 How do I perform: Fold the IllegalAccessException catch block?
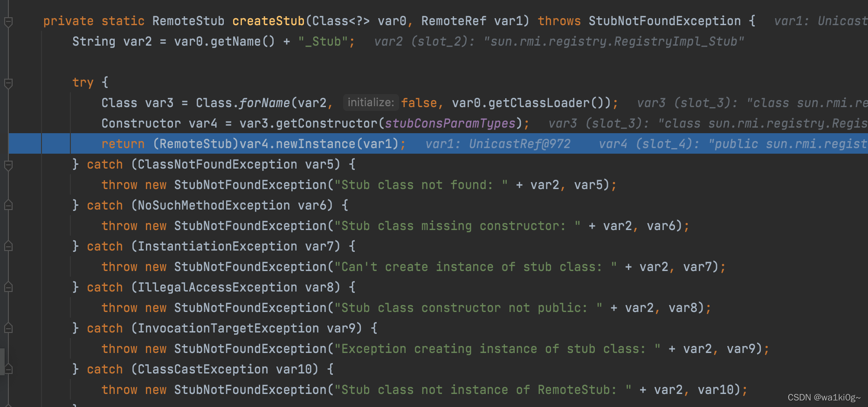tap(8, 287)
